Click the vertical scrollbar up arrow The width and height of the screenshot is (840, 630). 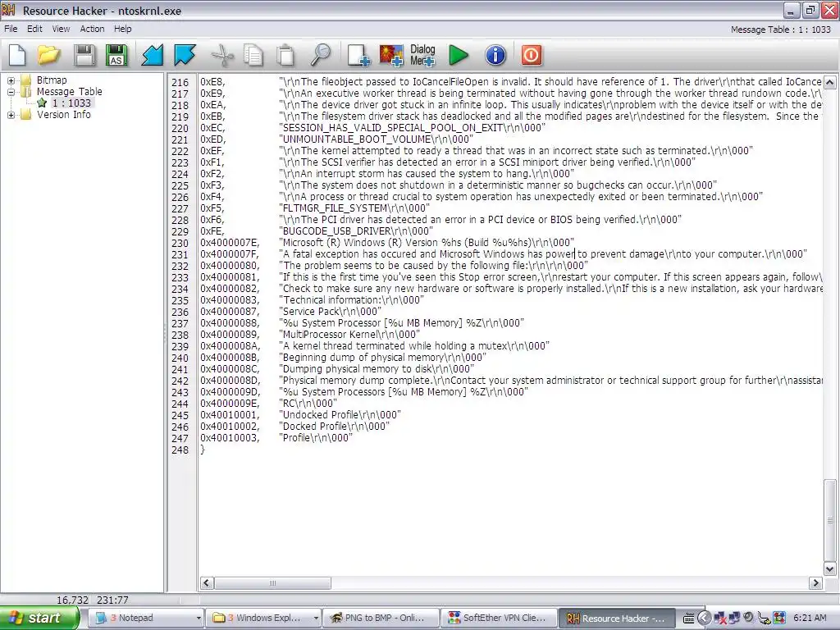(x=829, y=83)
